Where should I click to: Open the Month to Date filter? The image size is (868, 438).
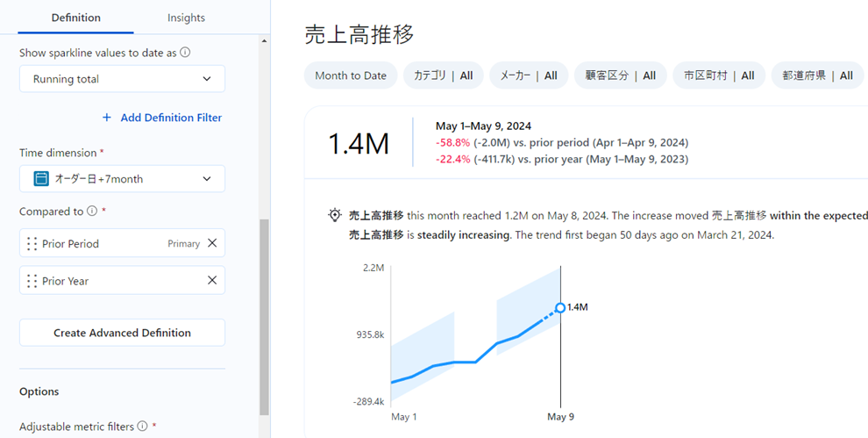click(351, 75)
